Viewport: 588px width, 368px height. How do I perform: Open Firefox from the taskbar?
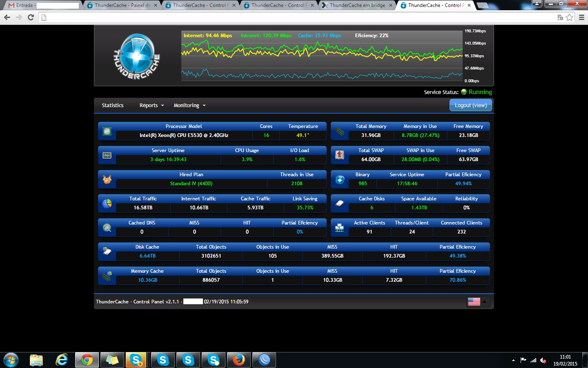pos(239,360)
